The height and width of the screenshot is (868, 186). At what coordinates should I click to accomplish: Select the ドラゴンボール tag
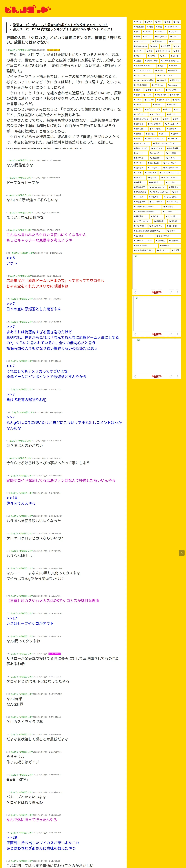(163, 51)
